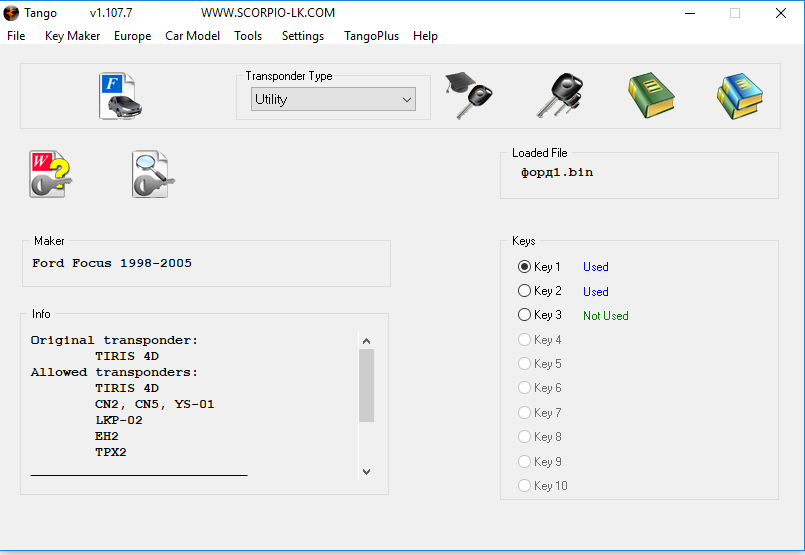
Task: Click the EH2 transponder line
Action: 107,436
